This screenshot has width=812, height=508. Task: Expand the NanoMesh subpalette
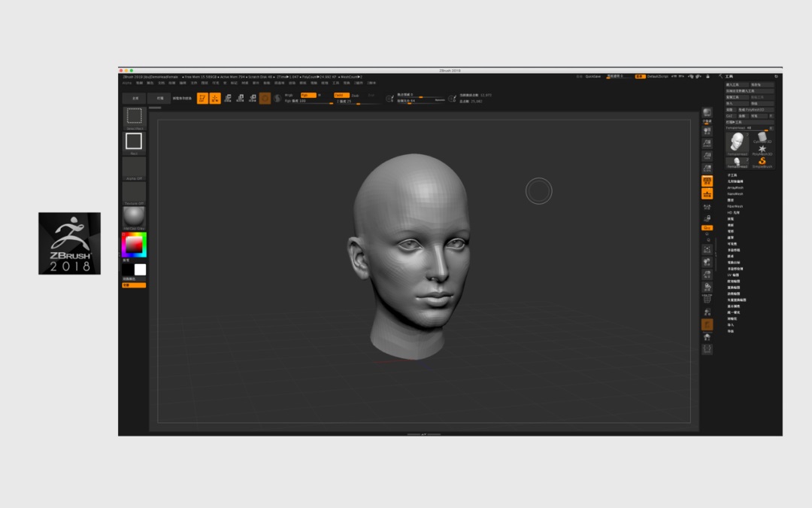[x=735, y=193]
